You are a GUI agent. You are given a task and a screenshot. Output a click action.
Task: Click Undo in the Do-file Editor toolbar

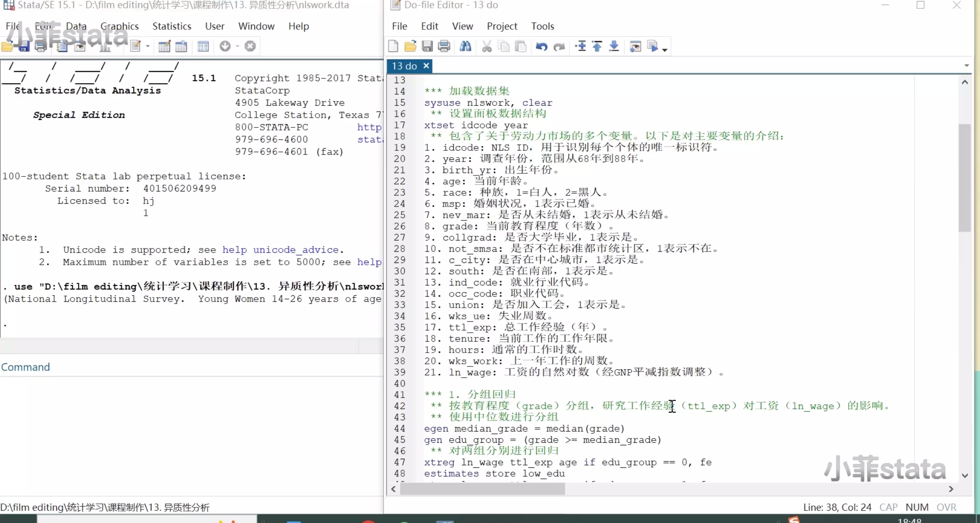tap(541, 46)
